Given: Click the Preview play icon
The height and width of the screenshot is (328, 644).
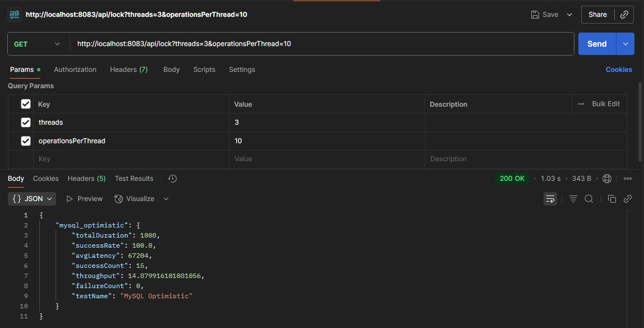Looking at the screenshot, I should tap(70, 199).
